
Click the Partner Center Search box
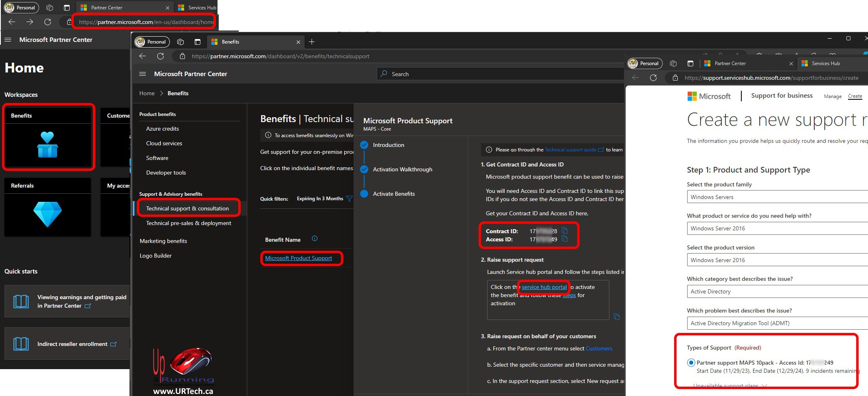click(501, 74)
